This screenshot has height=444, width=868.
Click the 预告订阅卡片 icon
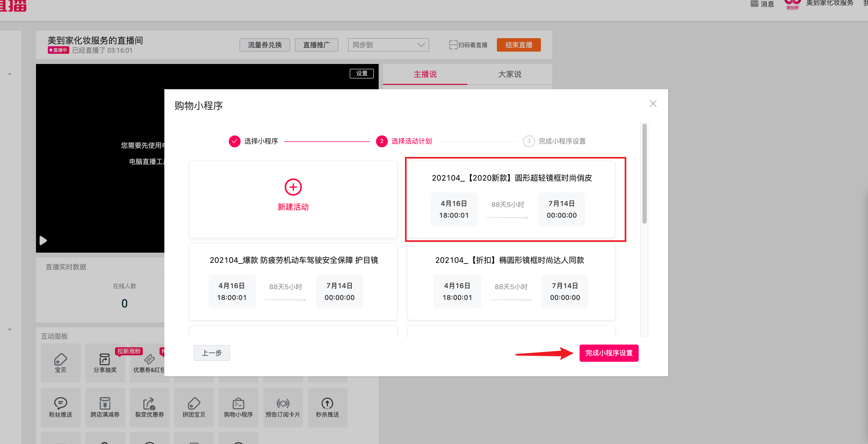click(x=283, y=403)
